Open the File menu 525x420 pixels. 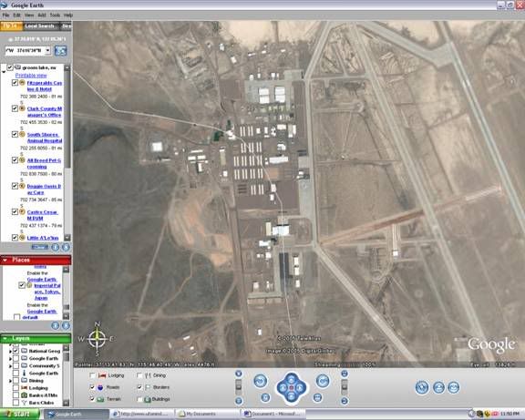[x=5, y=15]
